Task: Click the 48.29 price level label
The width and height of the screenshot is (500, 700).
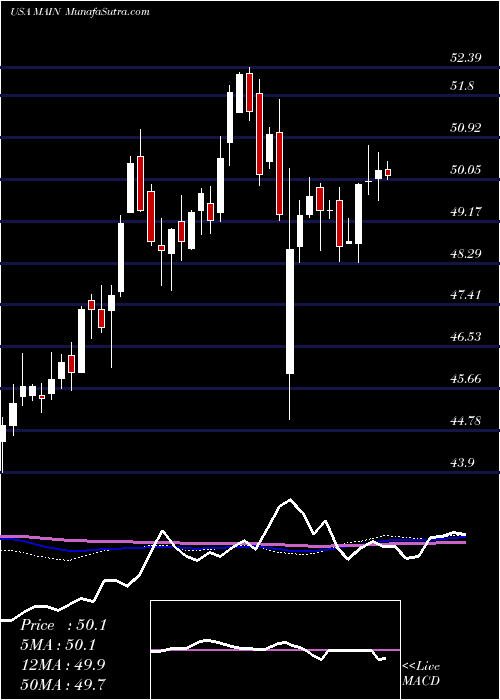Action: click(x=467, y=254)
